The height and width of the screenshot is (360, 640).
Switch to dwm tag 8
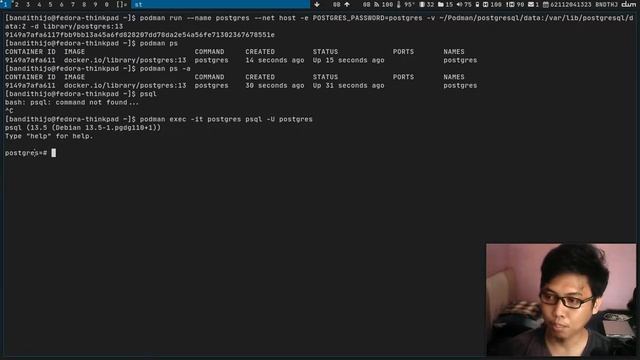[x=84, y=4]
